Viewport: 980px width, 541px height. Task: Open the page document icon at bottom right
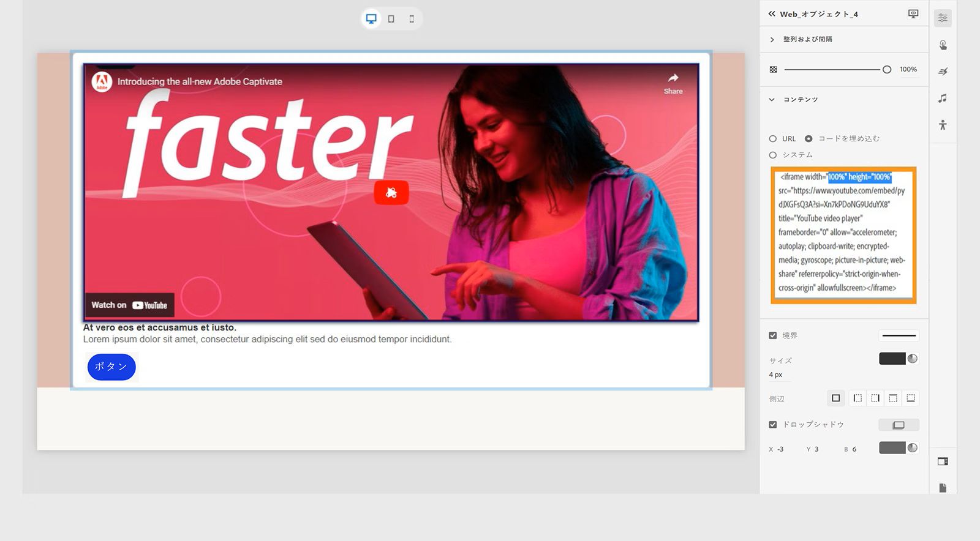pyautogui.click(x=943, y=488)
